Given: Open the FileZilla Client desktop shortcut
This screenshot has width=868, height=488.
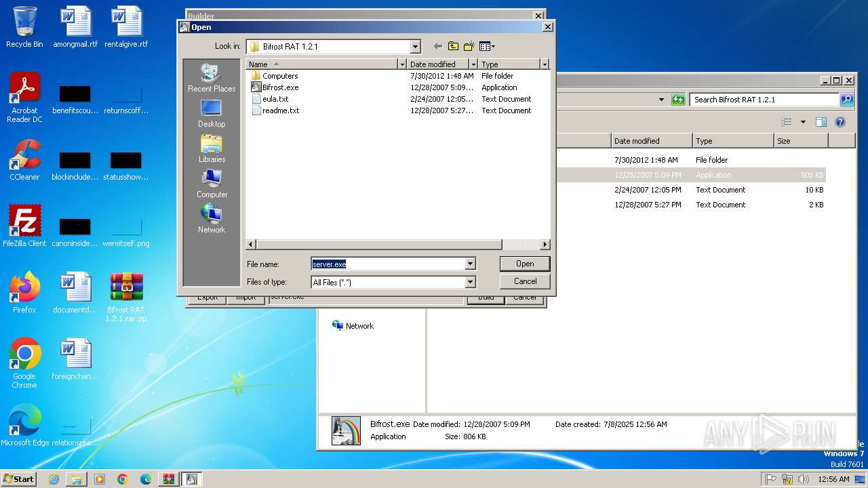Looking at the screenshot, I should coord(24,226).
